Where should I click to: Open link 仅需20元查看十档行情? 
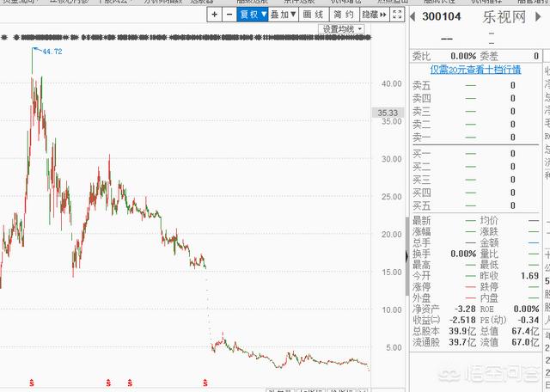click(x=475, y=70)
